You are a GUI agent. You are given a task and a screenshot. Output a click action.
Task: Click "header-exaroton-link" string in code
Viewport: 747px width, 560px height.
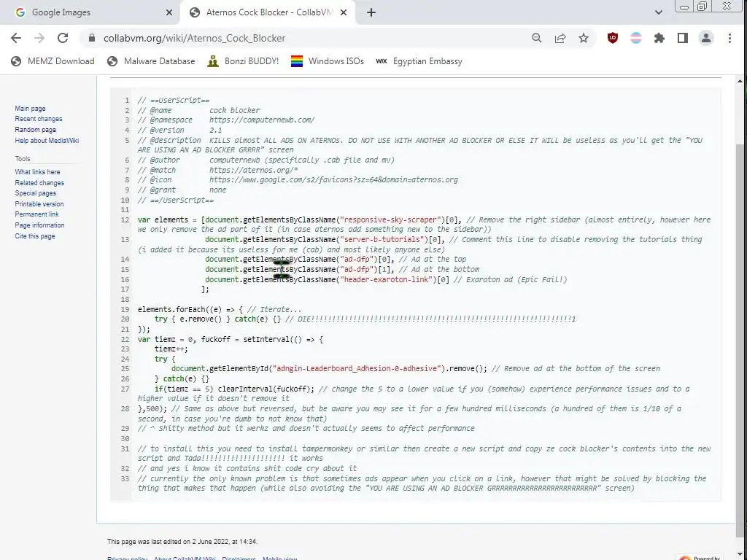click(387, 279)
